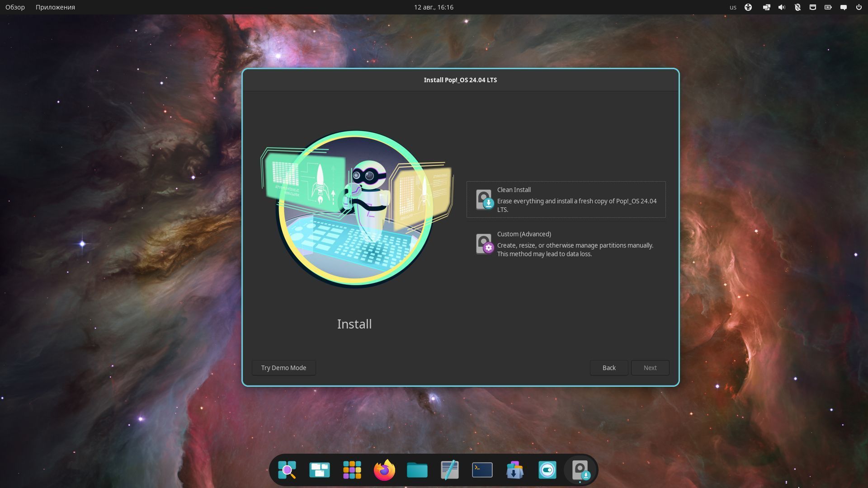Launch the search launcher from dock
This screenshot has width=868, height=488.
pyautogui.click(x=287, y=470)
